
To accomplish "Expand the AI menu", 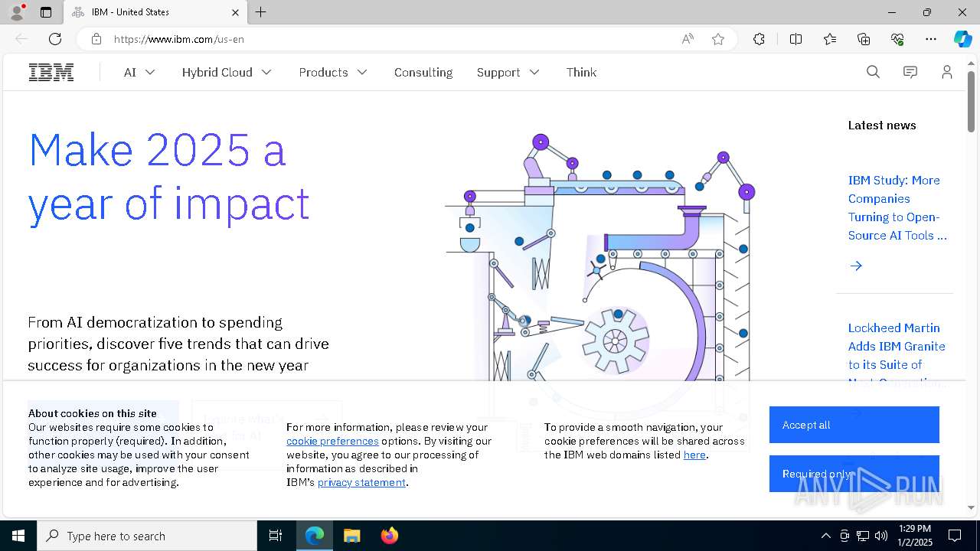I will pos(139,72).
